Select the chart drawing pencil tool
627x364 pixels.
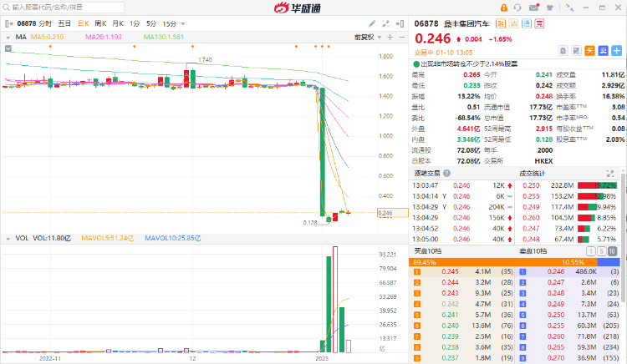372,23
